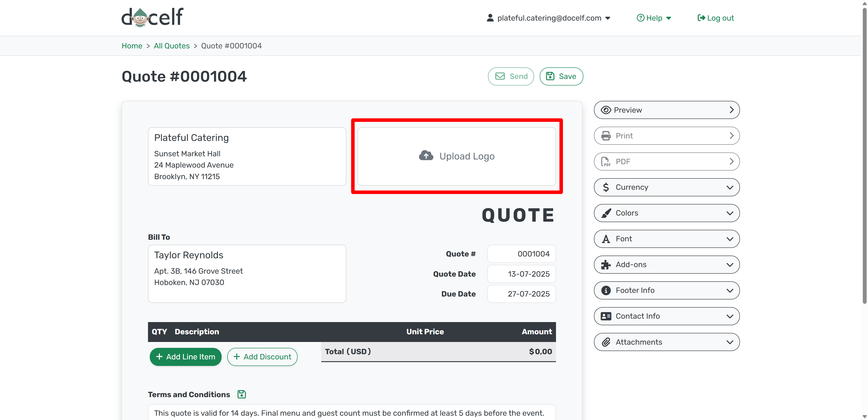The image size is (868, 420).
Task: Click the Amount column header
Action: 537,332
